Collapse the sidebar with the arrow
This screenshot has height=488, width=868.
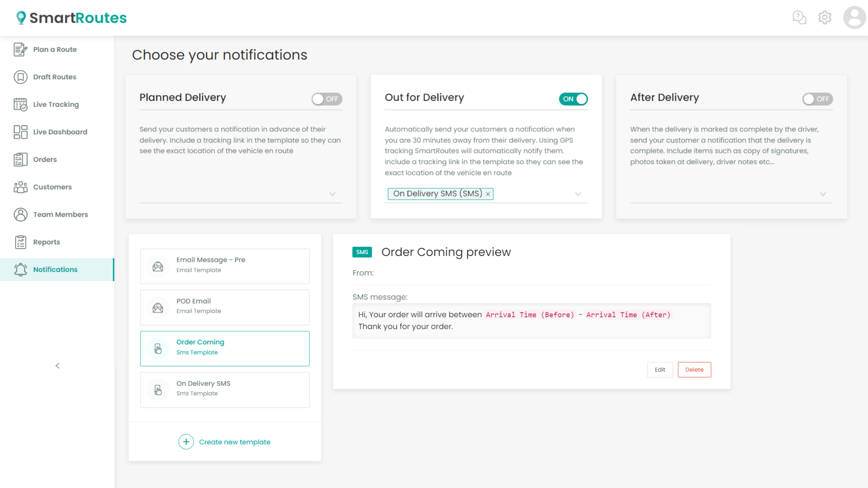pos(57,366)
